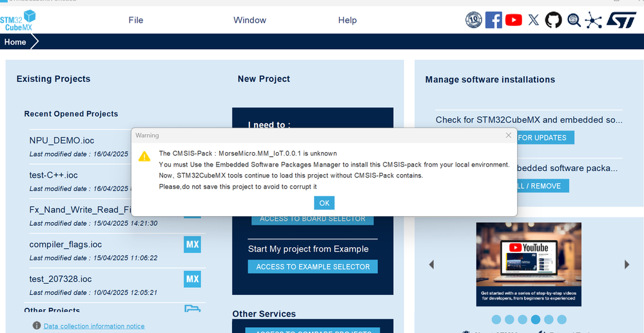Click 'Last modified date : 15/04/2025 11:06:22'

(x=93, y=258)
